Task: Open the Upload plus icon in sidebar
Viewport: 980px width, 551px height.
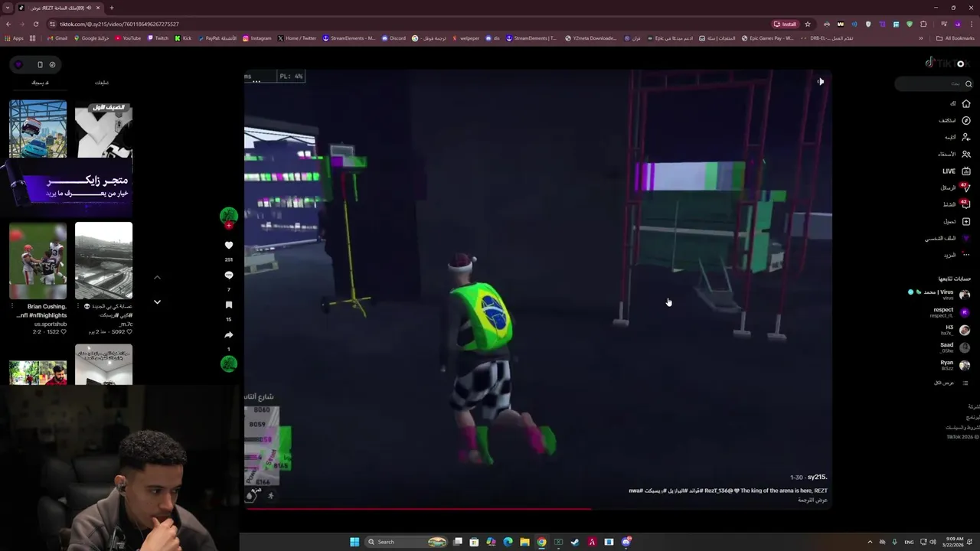Action: click(966, 221)
